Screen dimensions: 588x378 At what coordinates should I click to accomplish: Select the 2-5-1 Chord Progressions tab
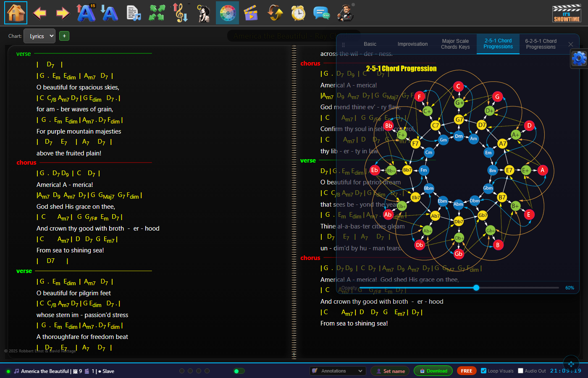[x=498, y=44]
